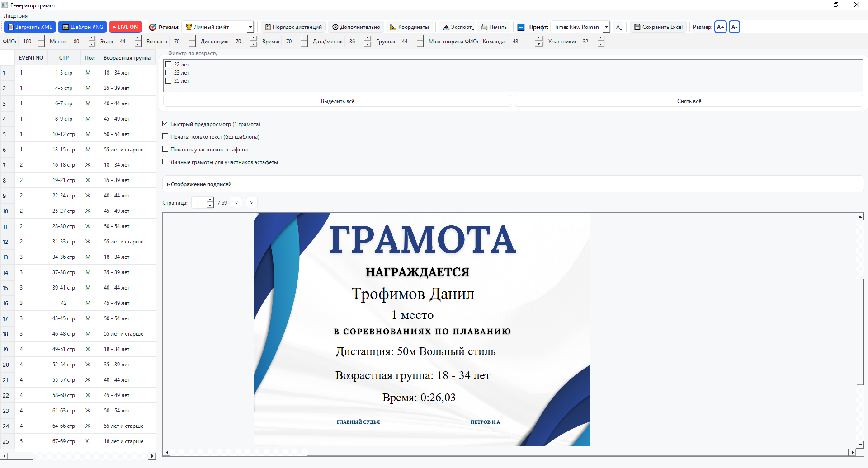Open the Экспорт dropdown menu

point(458,27)
